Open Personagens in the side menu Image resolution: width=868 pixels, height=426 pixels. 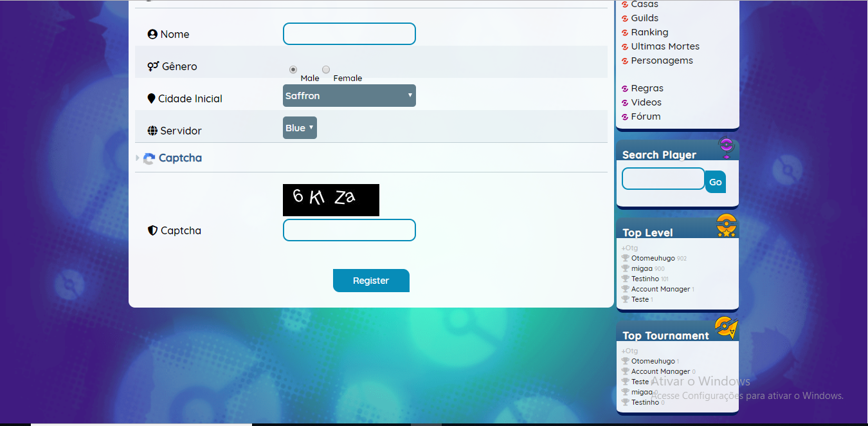click(x=662, y=60)
